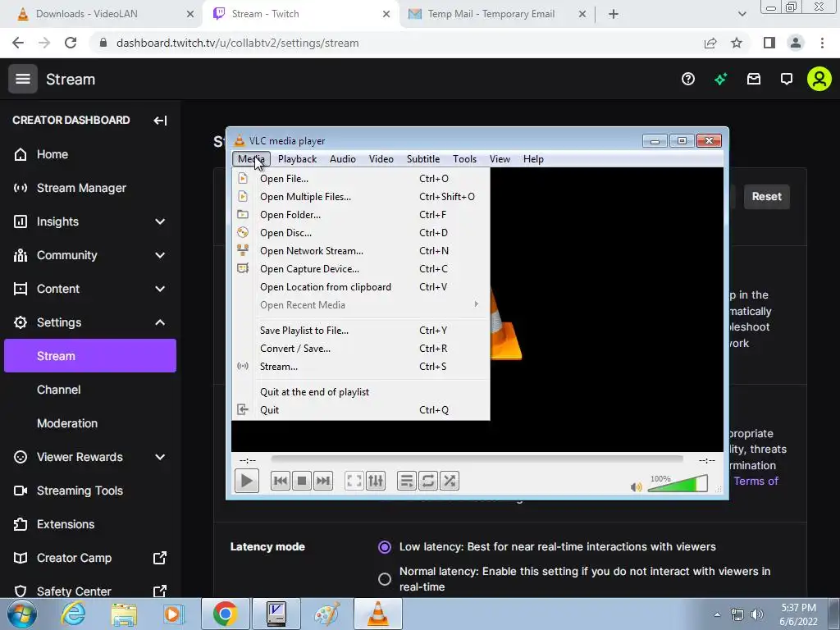Open the VLC Playback menu
840x630 pixels.
point(297,159)
